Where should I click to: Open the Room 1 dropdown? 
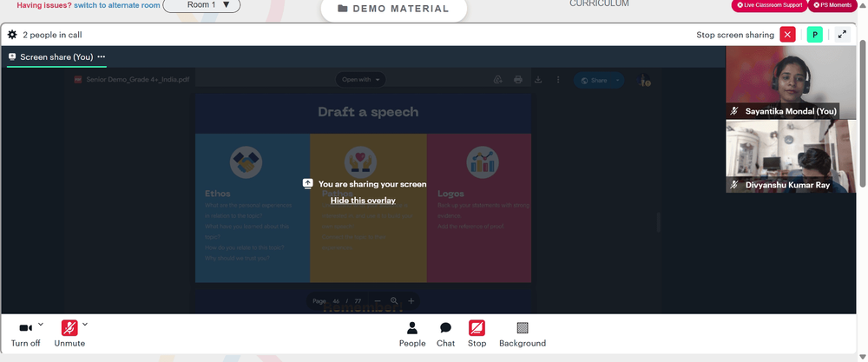[201, 5]
